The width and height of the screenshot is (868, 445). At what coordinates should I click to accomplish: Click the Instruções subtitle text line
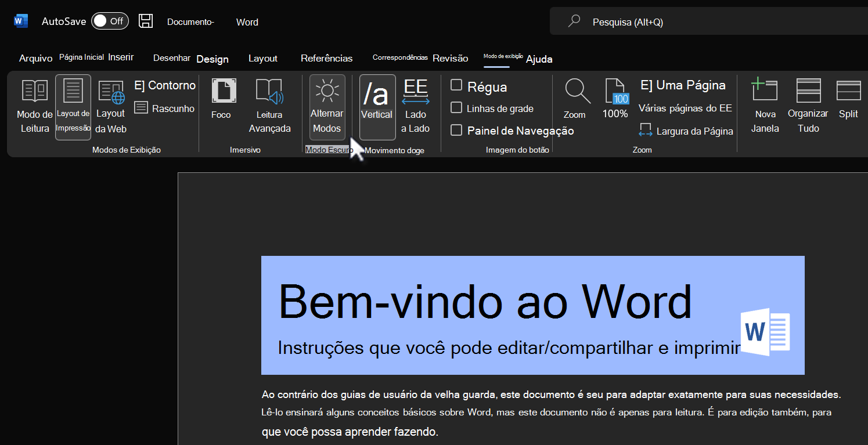510,348
